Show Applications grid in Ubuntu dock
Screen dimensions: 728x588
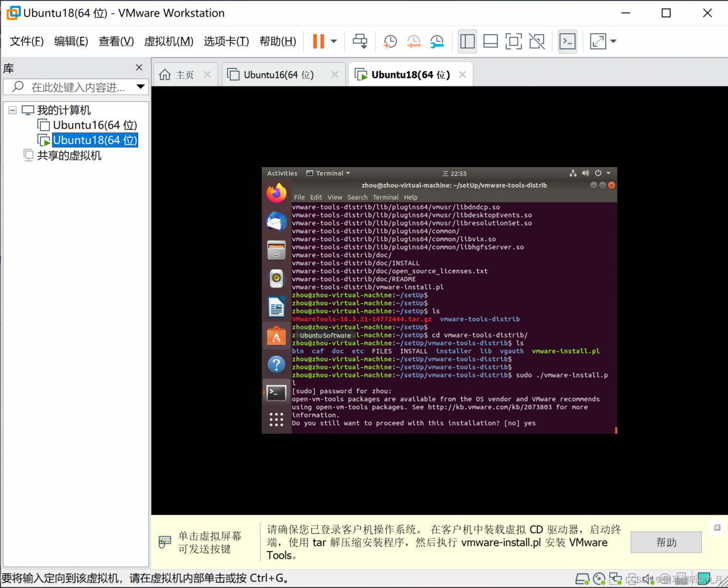276,420
